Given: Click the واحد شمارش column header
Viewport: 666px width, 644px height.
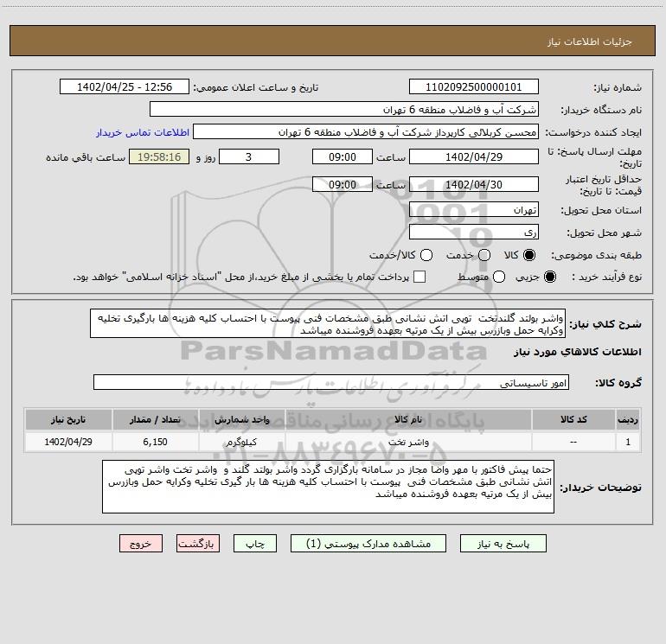Looking at the screenshot, I should (x=241, y=420).
